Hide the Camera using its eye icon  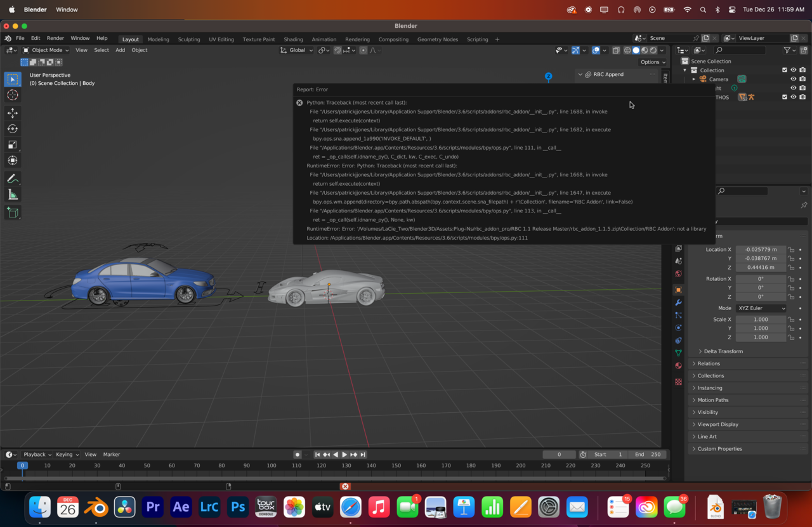pyautogui.click(x=793, y=79)
